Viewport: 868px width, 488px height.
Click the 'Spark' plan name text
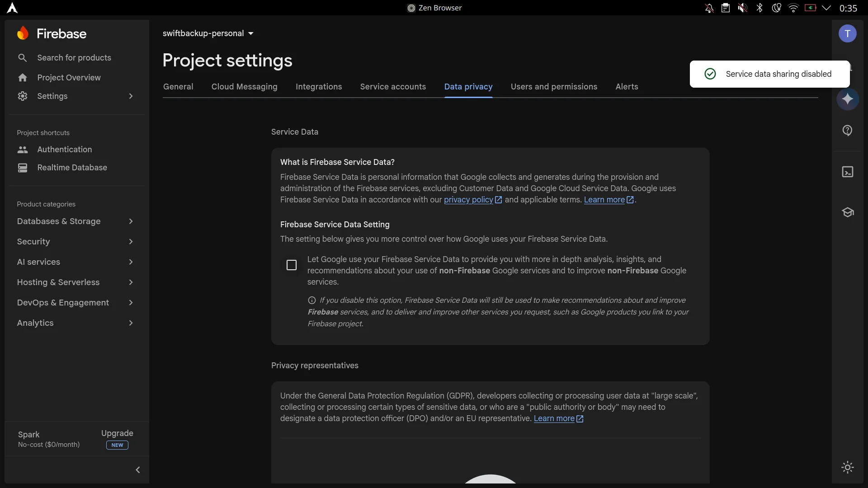pyautogui.click(x=28, y=435)
